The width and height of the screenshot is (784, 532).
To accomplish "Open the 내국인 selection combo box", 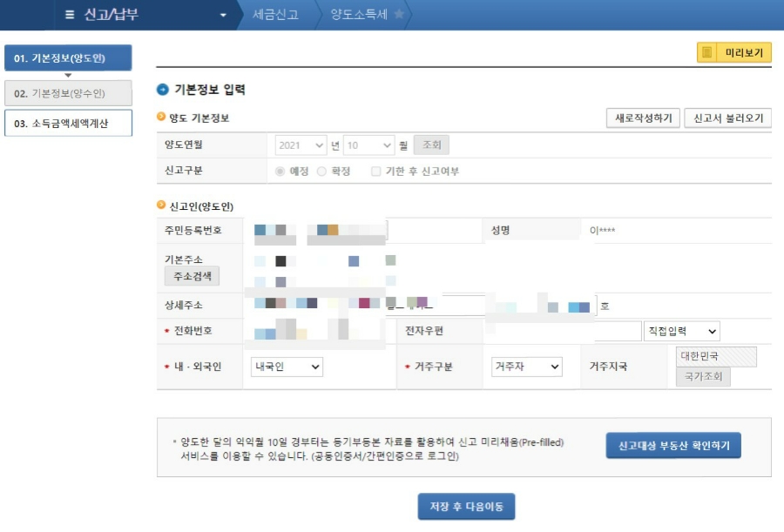I will click(x=285, y=367).
